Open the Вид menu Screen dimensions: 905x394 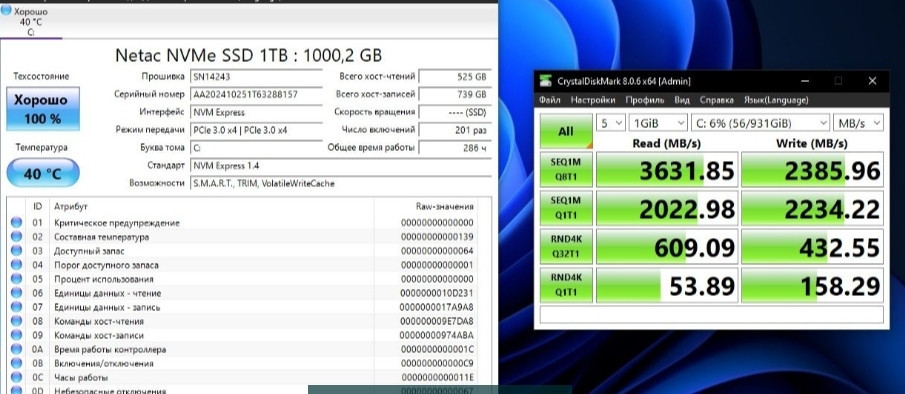[x=682, y=100]
